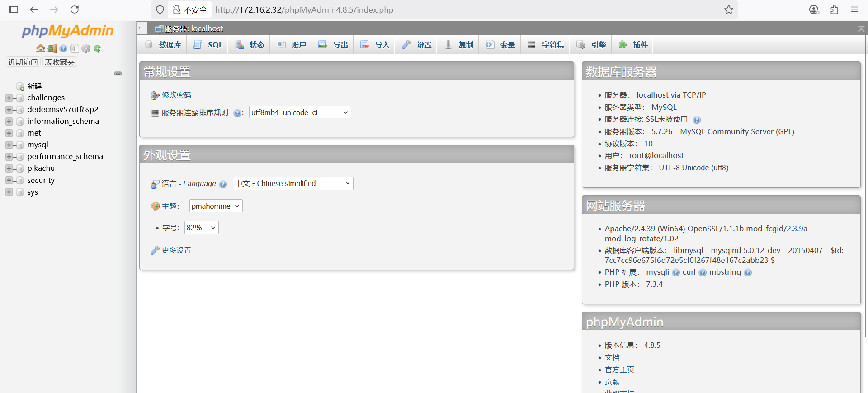The width and height of the screenshot is (868, 393).
Task: Expand the mysql database node
Action: (9, 145)
